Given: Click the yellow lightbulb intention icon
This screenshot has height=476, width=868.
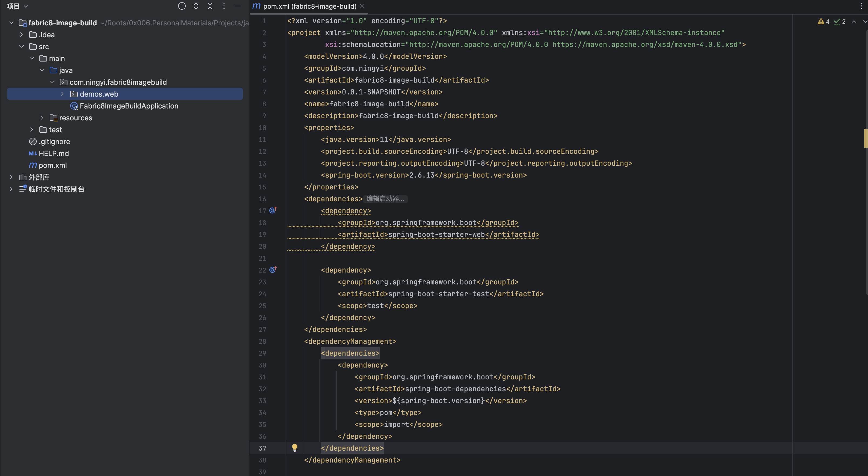Looking at the screenshot, I should (294, 448).
